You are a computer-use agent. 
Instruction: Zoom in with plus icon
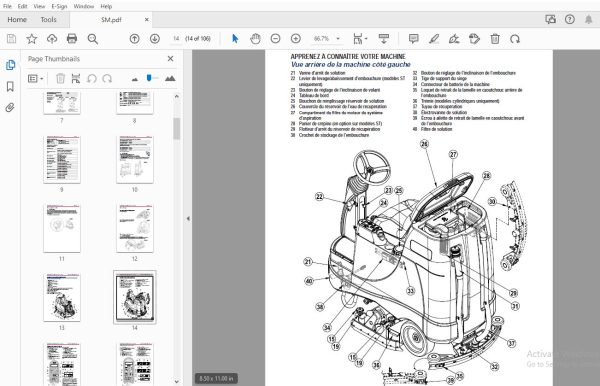coord(295,38)
